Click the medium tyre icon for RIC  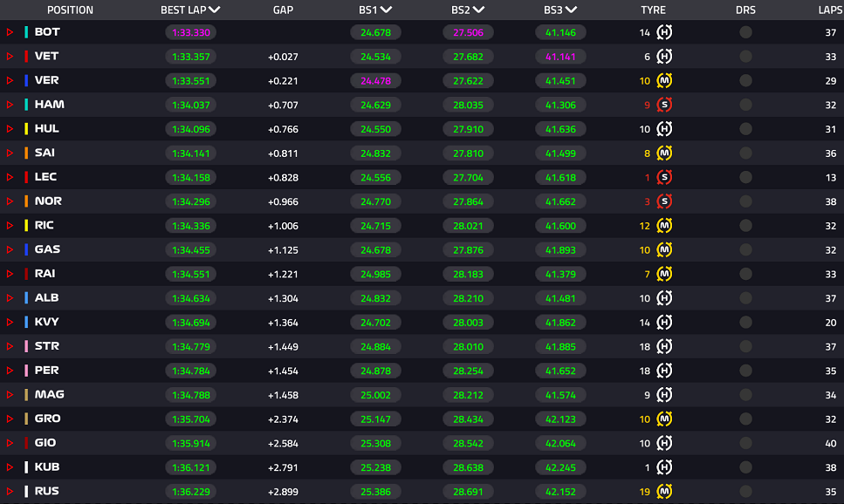[x=664, y=225]
